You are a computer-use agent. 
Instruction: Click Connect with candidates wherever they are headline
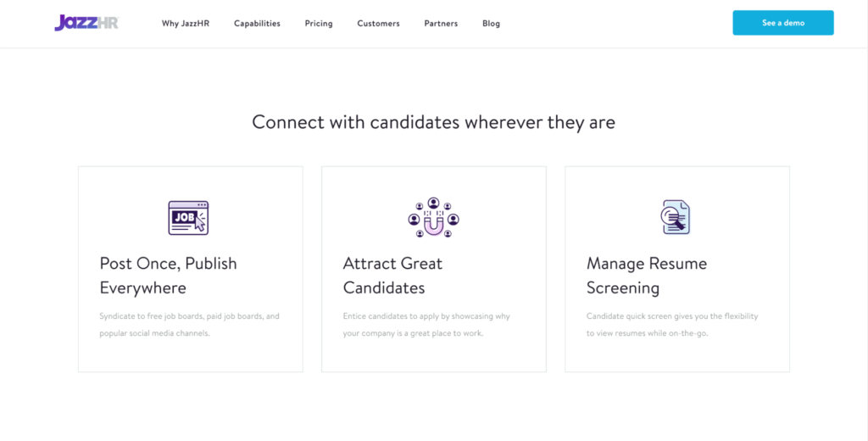point(433,122)
